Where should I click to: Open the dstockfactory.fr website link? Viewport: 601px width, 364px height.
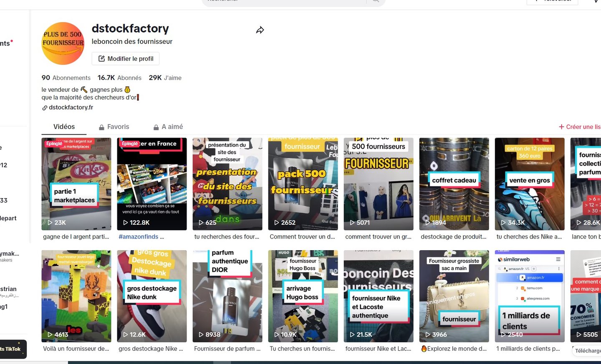click(71, 107)
